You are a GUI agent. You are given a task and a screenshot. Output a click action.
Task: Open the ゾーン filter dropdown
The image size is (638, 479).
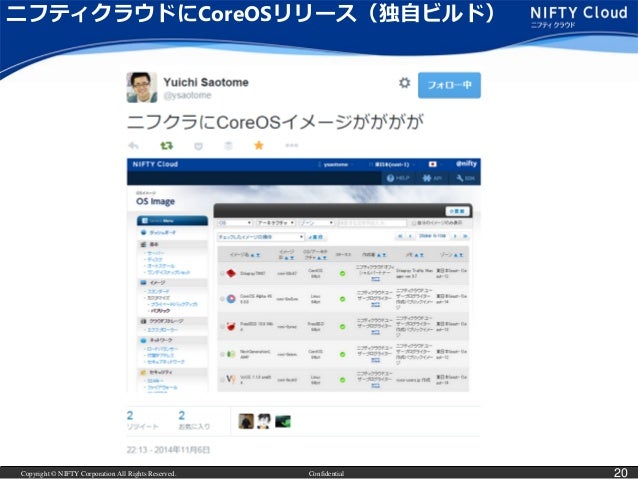point(317,223)
